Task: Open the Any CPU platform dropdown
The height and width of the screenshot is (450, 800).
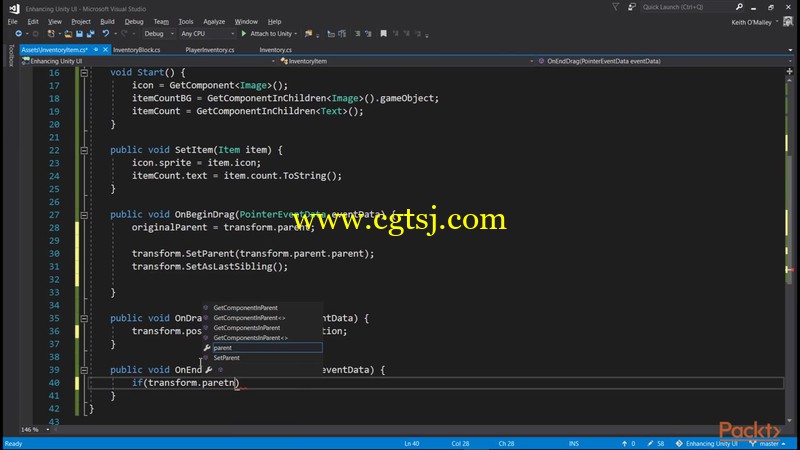Action: (208, 34)
